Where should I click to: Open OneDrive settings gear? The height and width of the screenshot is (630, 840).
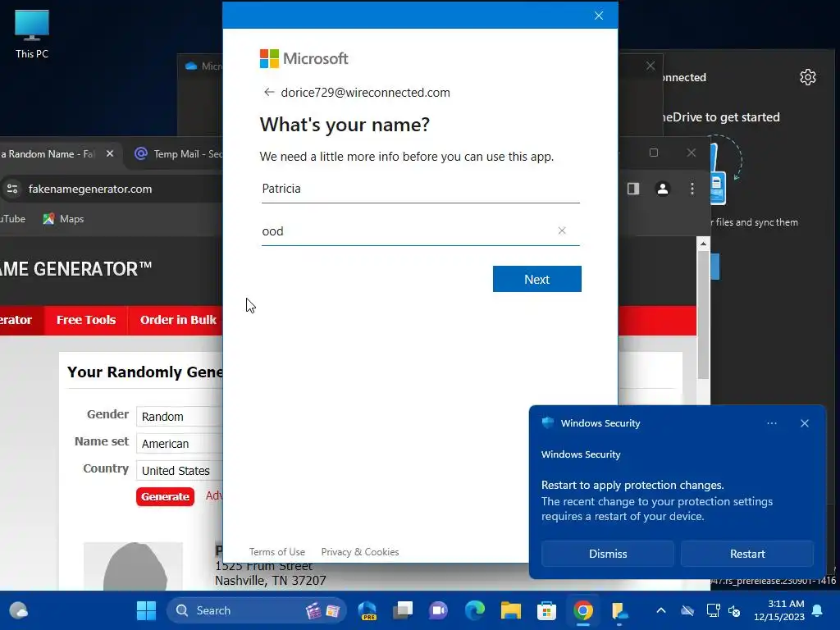coord(808,77)
